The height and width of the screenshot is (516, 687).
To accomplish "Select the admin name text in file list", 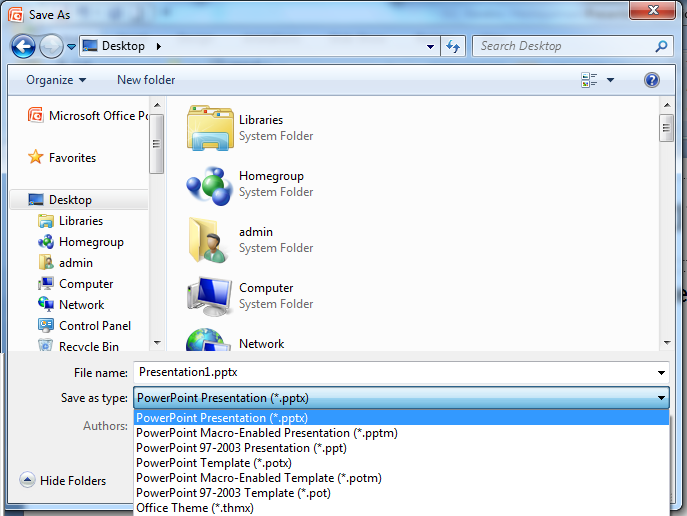I will click(256, 232).
